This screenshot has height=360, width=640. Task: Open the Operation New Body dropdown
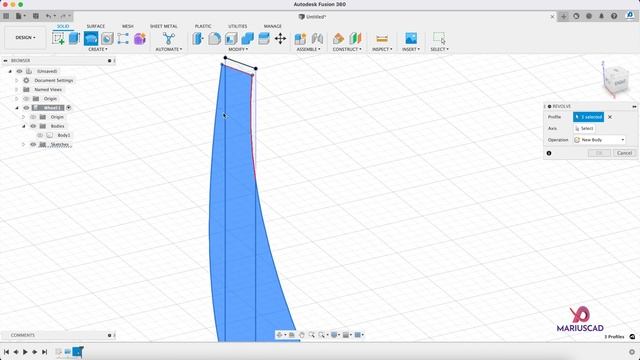click(599, 140)
